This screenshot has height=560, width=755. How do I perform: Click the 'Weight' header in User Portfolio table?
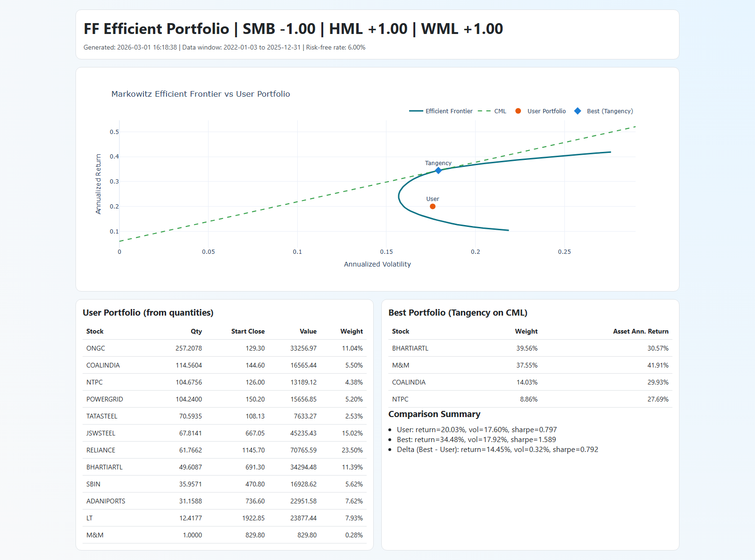point(352,331)
